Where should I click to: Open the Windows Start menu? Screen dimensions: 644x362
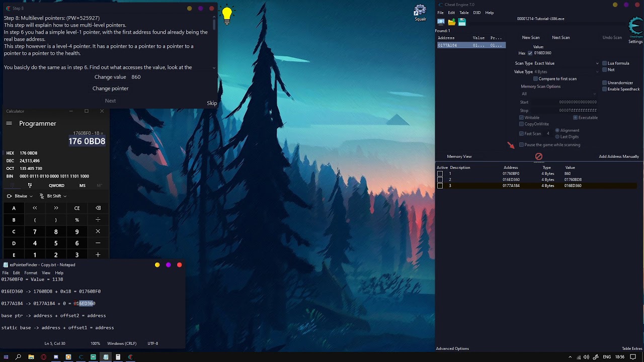click(6, 357)
